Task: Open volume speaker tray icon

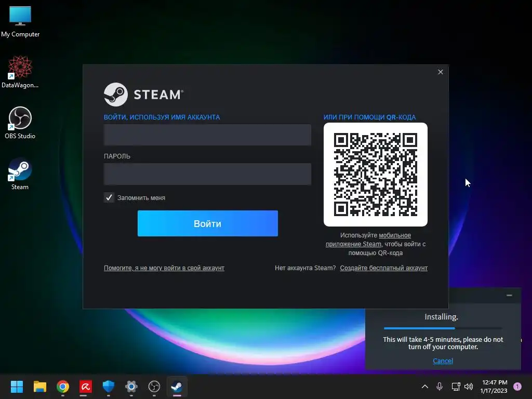Action: pos(469,387)
